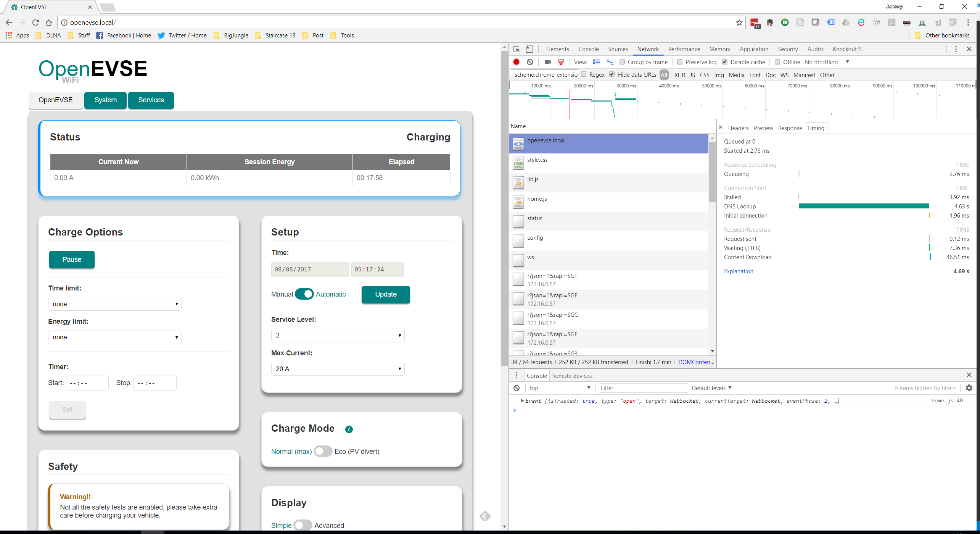Clear the network requests list
This screenshot has width=980, height=534.
(x=530, y=62)
